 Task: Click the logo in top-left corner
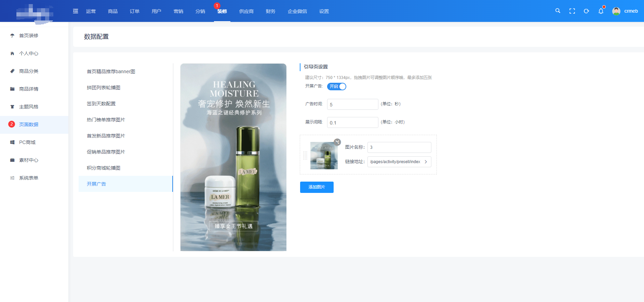click(35, 14)
